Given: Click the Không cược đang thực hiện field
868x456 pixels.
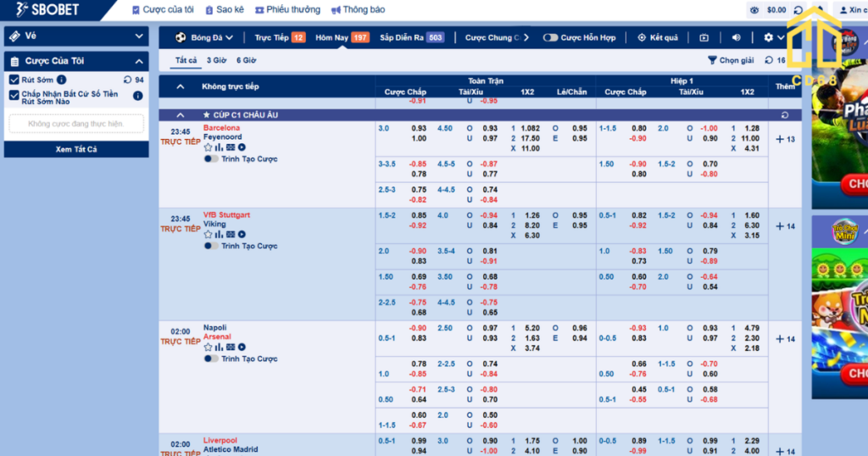Looking at the screenshot, I should [x=76, y=124].
